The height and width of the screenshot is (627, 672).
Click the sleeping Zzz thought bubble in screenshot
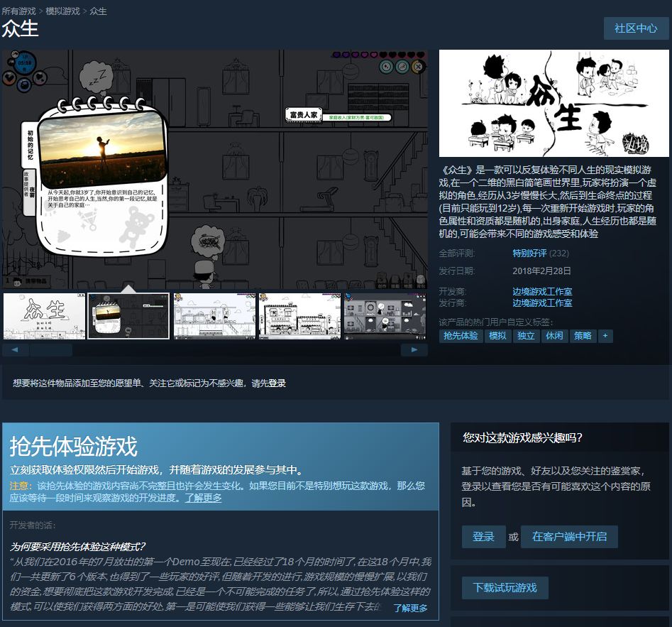click(x=97, y=78)
